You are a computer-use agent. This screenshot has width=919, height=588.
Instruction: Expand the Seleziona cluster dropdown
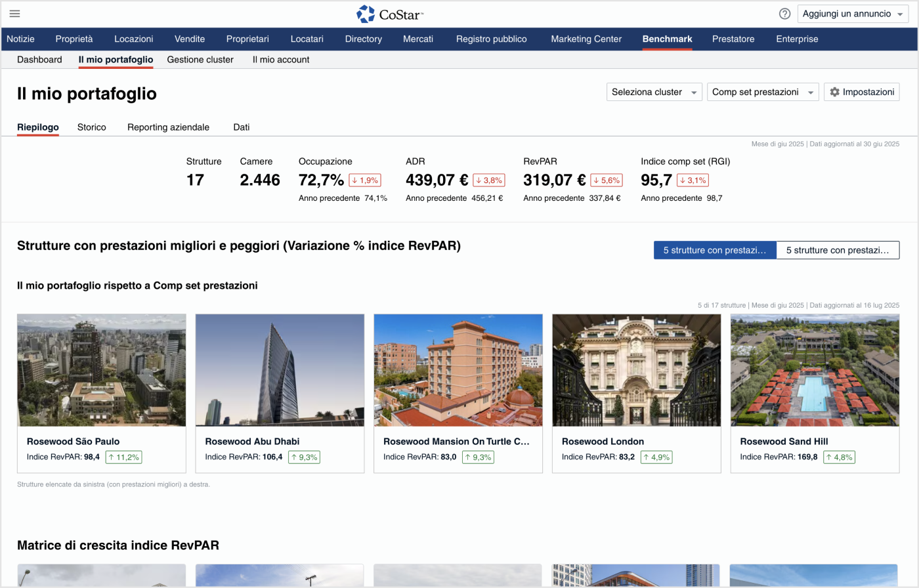[654, 92]
